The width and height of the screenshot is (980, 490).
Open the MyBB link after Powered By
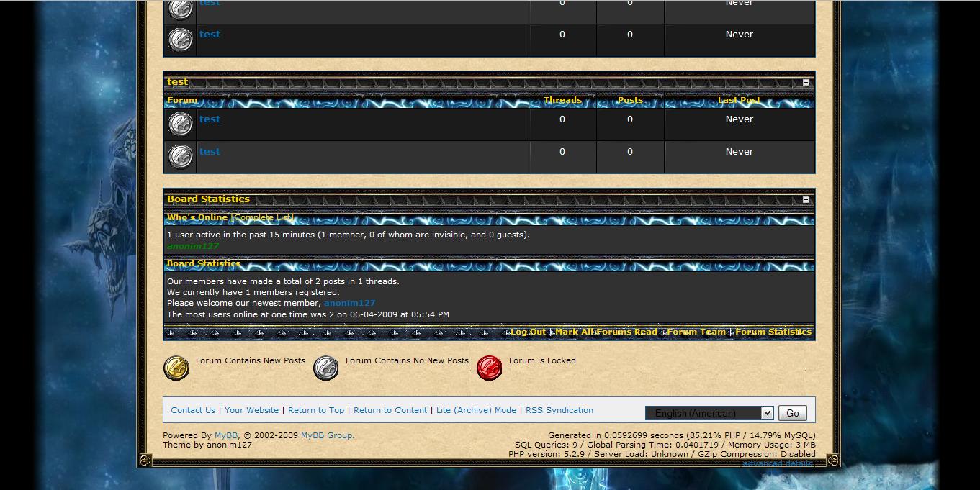point(226,435)
